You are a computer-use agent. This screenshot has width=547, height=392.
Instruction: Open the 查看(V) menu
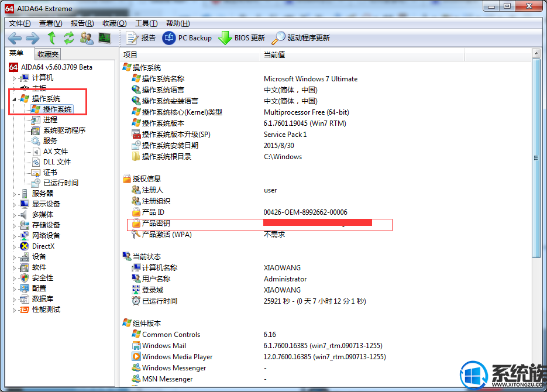(50, 23)
